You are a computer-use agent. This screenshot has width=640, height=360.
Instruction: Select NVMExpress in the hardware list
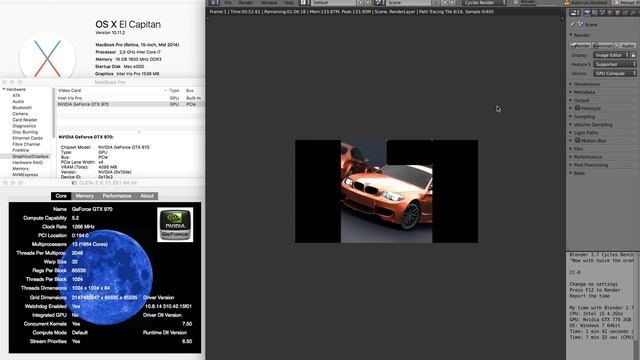pos(25,175)
